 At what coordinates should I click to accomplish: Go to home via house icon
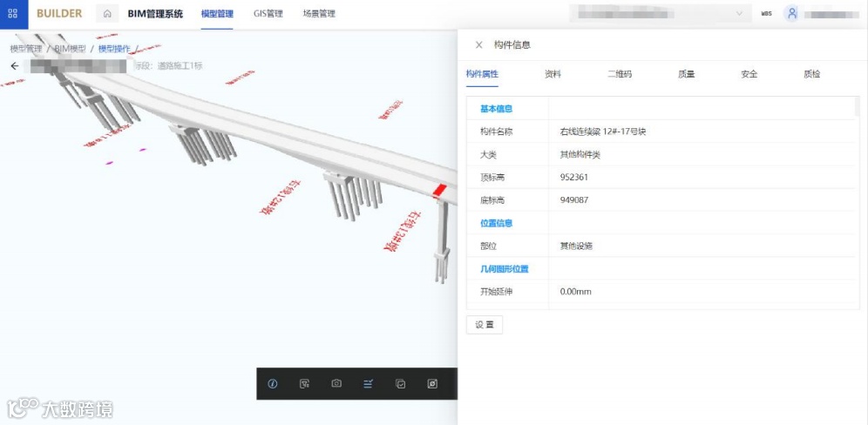(107, 14)
